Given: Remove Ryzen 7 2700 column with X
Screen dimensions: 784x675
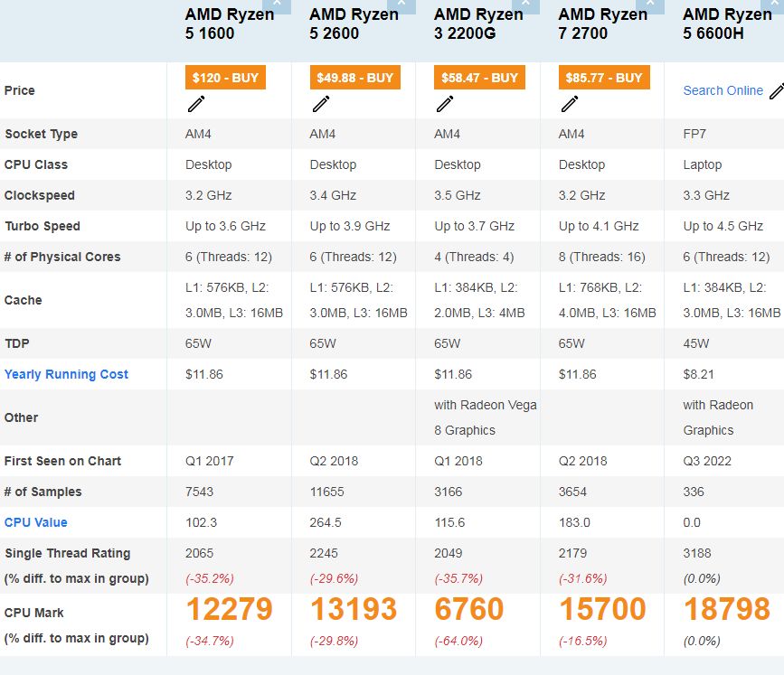Looking at the screenshot, I should pos(651,5).
